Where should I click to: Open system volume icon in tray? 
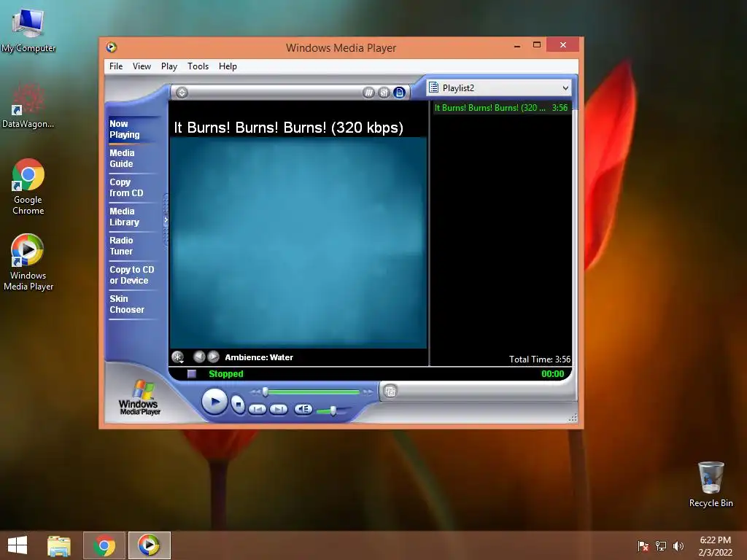678,545
